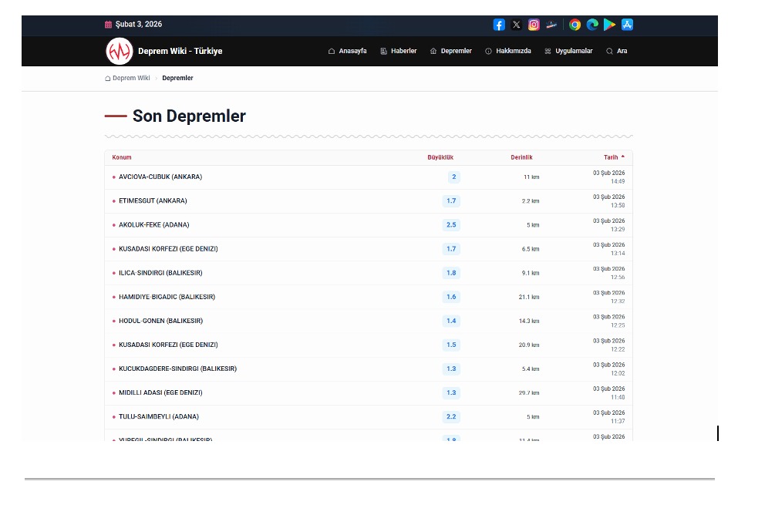Open the Ara search button
This screenshot has width=765, height=532.
616,52
